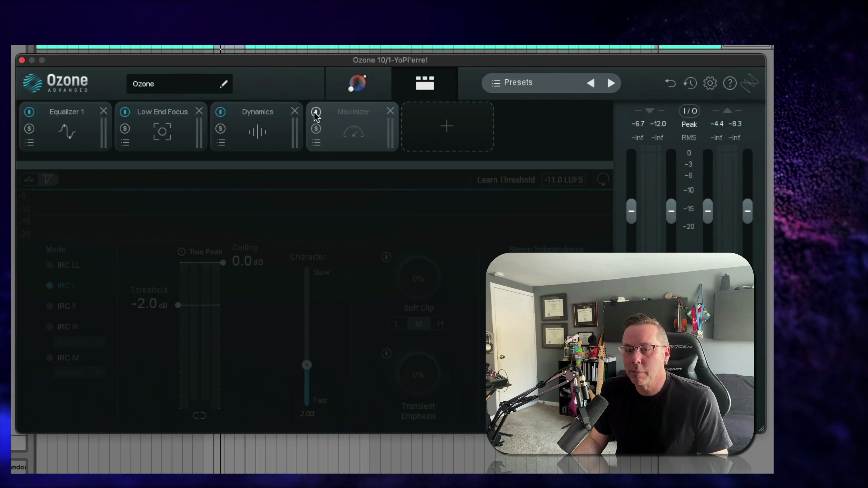
Task: Remove the Equalizer 1 module
Action: click(x=104, y=111)
